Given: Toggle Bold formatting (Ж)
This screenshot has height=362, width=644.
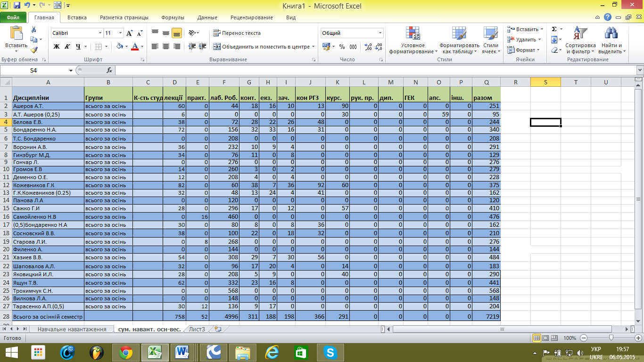Looking at the screenshot, I should pos(57,47).
